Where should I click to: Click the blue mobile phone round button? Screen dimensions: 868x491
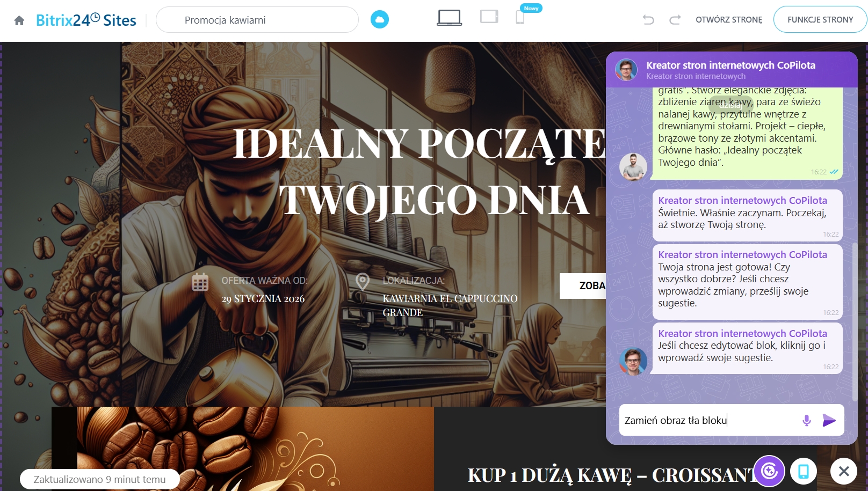[804, 471]
